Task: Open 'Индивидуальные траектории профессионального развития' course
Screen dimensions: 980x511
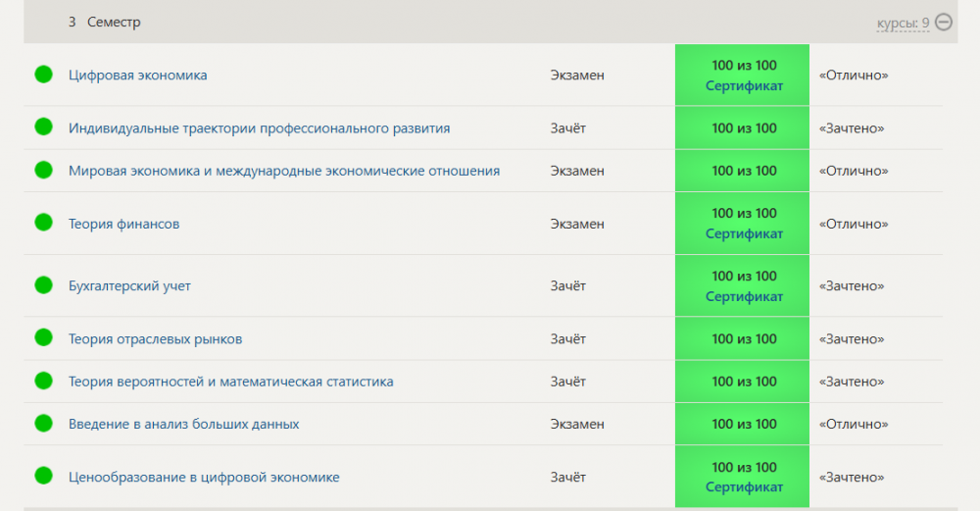Action: click(x=260, y=128)
